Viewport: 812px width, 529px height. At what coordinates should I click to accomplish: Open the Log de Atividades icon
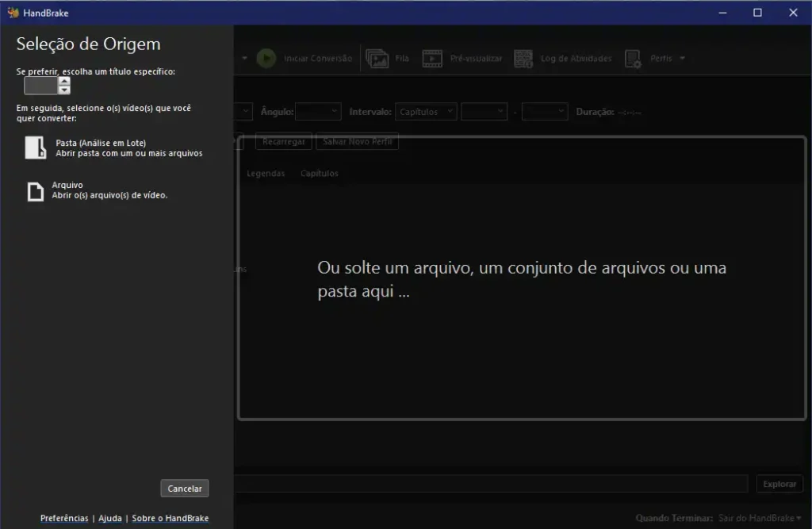tap(523, 59)
